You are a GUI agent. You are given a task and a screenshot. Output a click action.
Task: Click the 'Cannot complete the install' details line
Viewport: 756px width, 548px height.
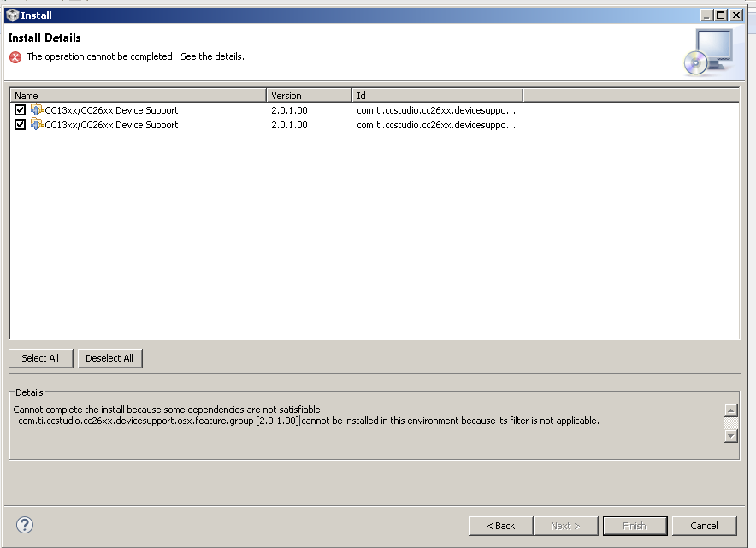[x=167, y=410]
